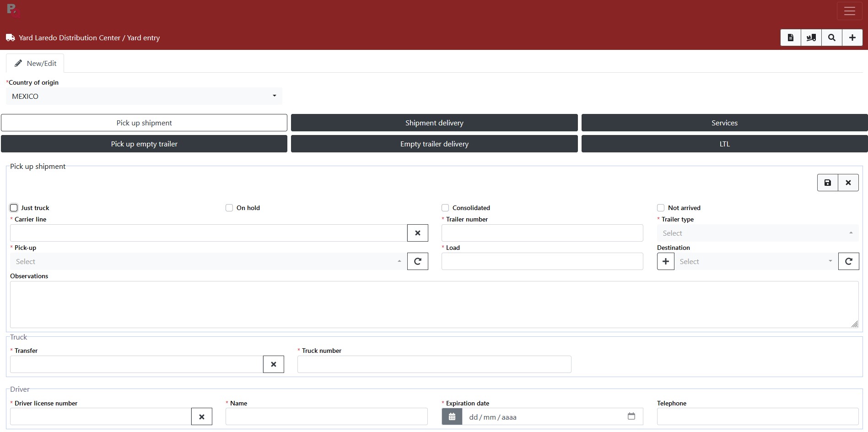Image resolution: width=868 pixels, height=432 pixels.
Task: Add a new destination with plus button
Action: (665, 261)
